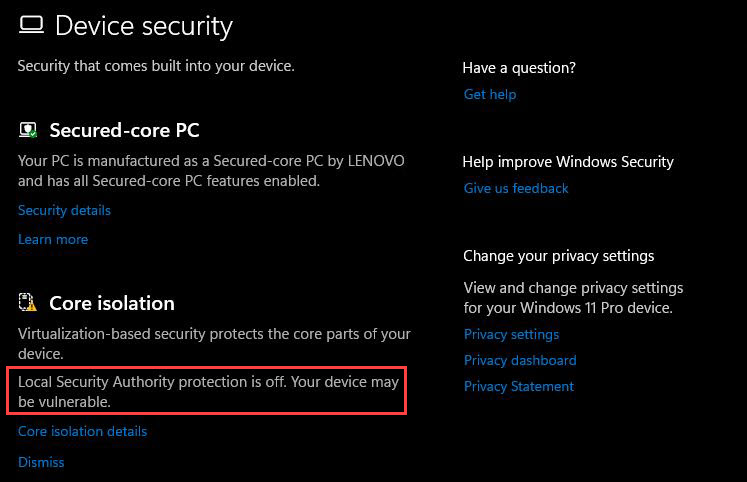Dismiss the Core isolation warning

(41, 462)
